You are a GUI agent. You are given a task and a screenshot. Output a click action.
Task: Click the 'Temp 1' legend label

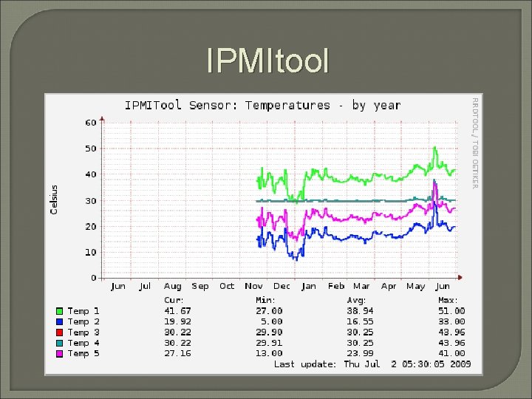click(83, 311)
